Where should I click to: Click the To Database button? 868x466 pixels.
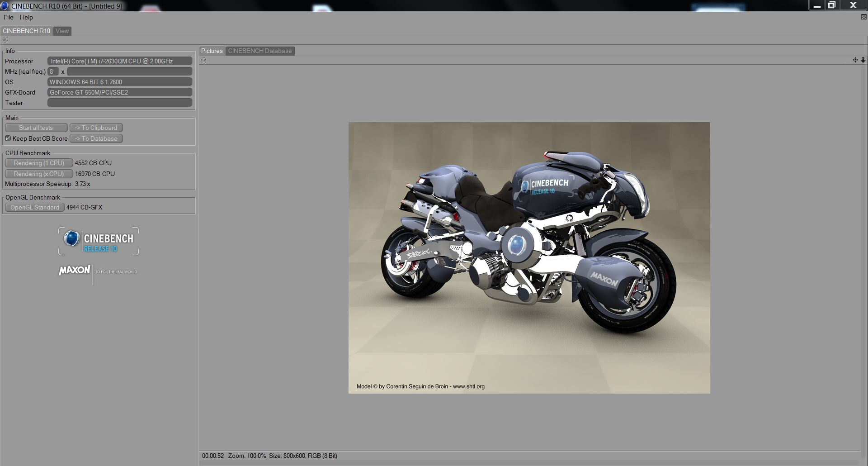(96, 138)
